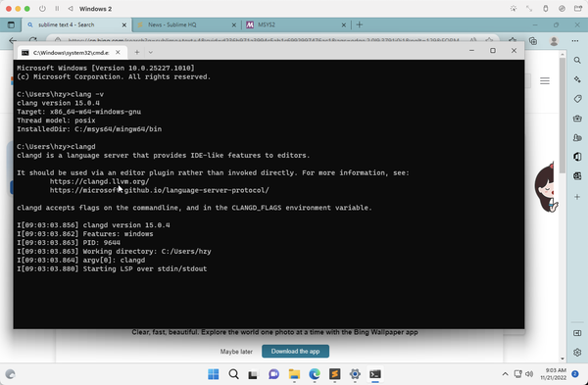Viewport: 588px width, 385px height.
Task: Close the sublime text 4 search tab
Action: click(124, 25)
